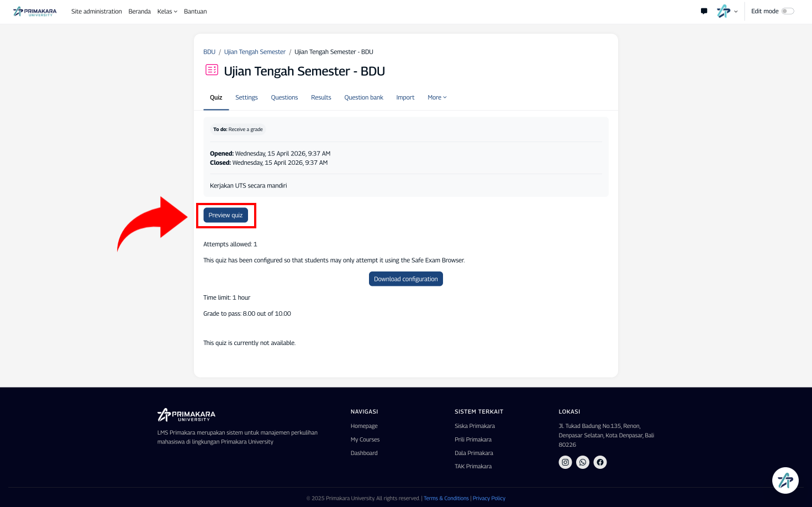The height and width of the screenshot is (507, 812).
Task: Open the messaging chat bubble icon
Action: pos(704,11)
